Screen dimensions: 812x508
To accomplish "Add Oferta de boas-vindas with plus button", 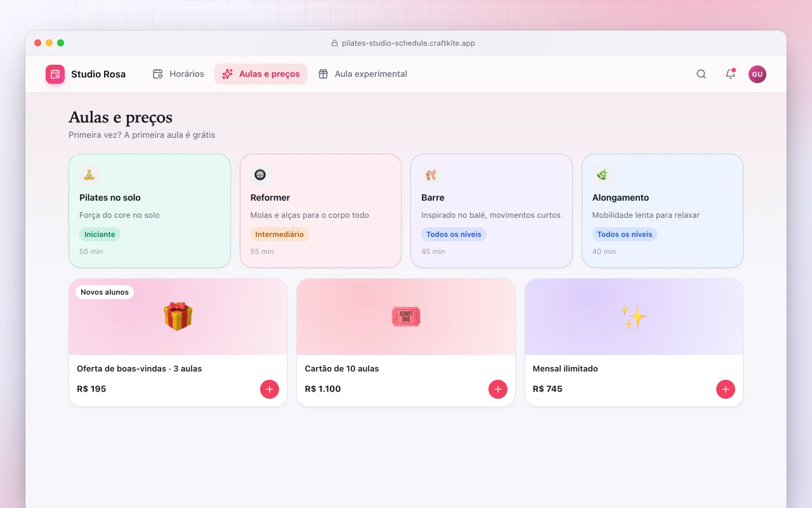I will (x=270, y=389).
